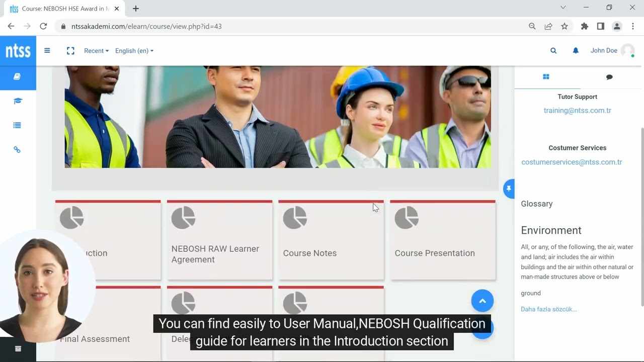
Task: Bookmark this page with star
Action: pos(565,26)
